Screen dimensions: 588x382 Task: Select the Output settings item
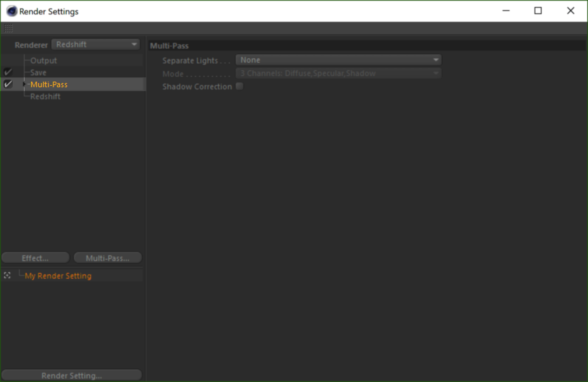tap(43, 61)
